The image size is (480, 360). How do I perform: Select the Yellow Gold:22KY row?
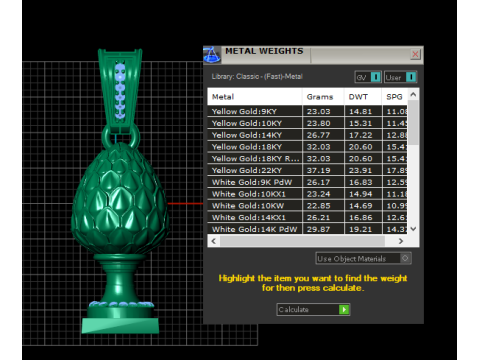(307, 170)
